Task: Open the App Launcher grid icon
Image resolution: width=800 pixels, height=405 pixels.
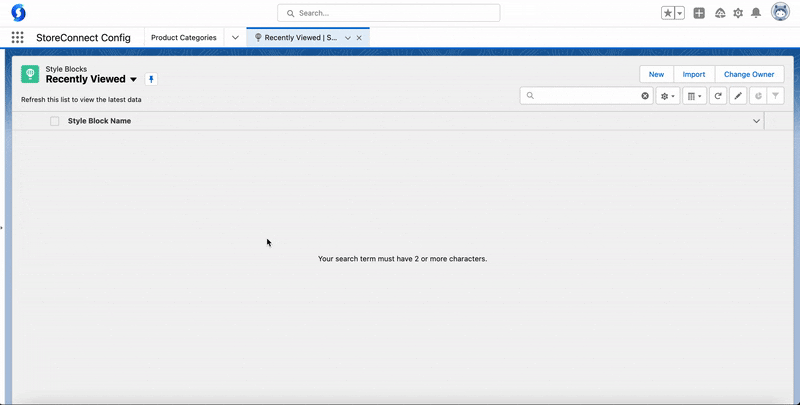Action: click(17, 37)
